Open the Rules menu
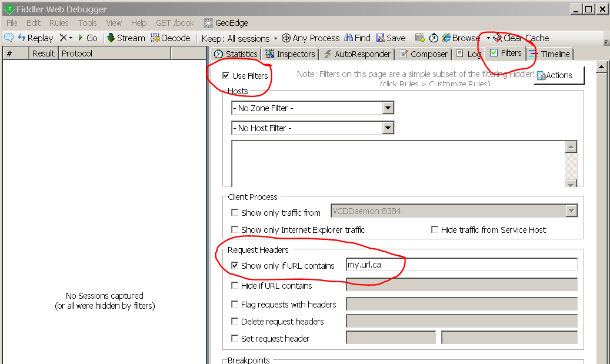Screen dimensions: 610x364 pyautogui.click(x=59, y=23)
